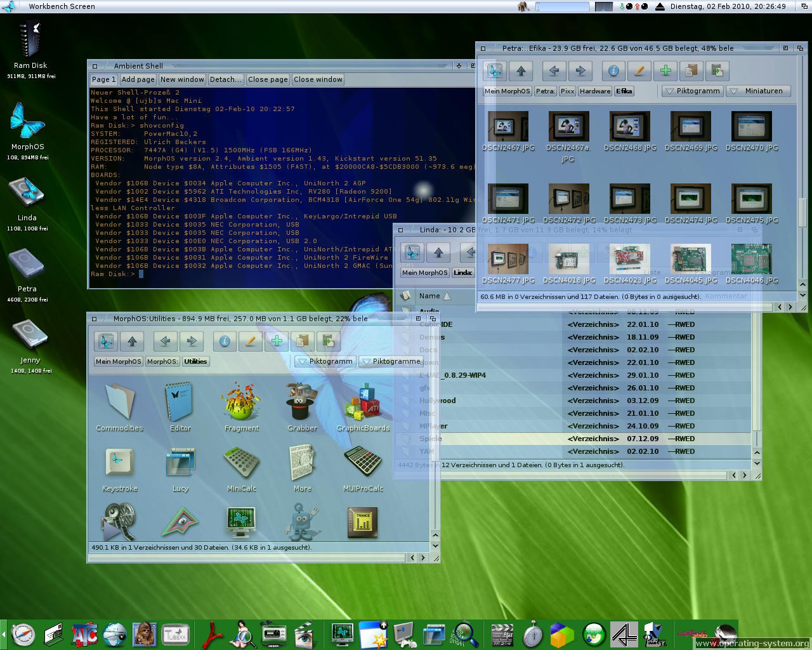Viewport: 812px width, 650px height.
Task: Click the home butterfly icon in Linda window
Action: click(412, 253)
